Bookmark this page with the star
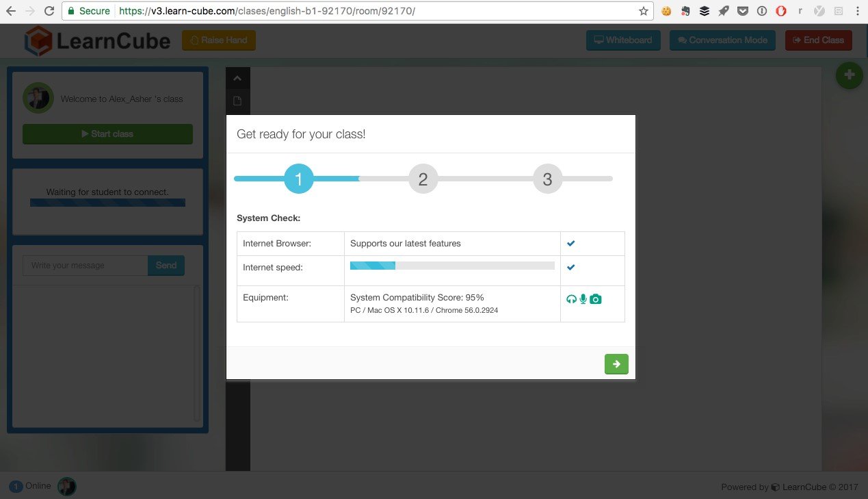Viewport: 868px width, 499px height. tap(643, 11)
